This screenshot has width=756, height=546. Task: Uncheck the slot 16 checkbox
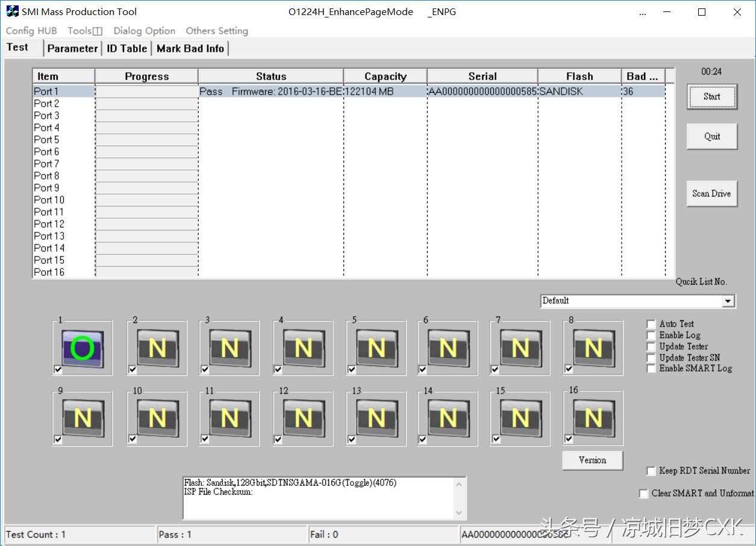tap(569, 439)
